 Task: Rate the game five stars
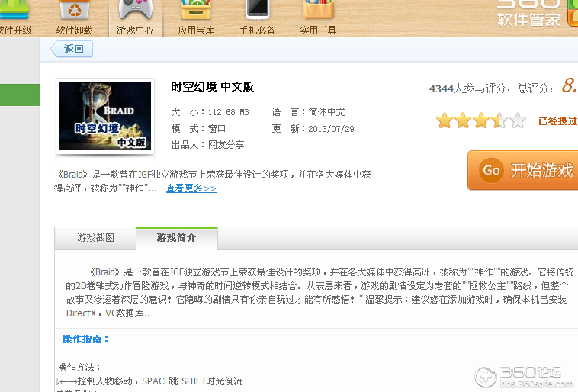518,120
